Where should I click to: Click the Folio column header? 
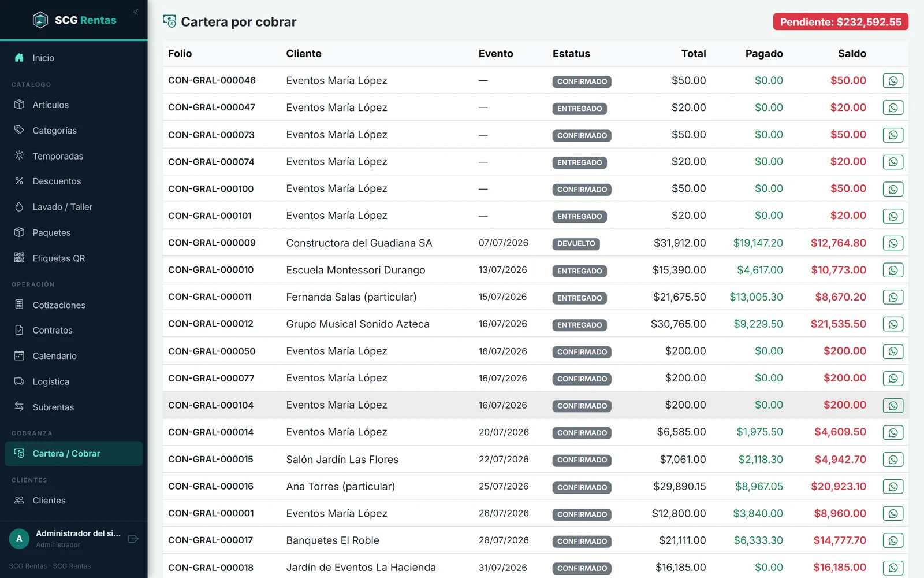pos(180,54)
